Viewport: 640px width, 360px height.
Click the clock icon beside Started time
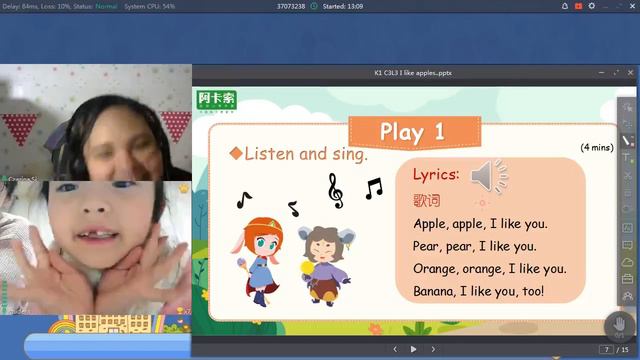tap(314, 6)
